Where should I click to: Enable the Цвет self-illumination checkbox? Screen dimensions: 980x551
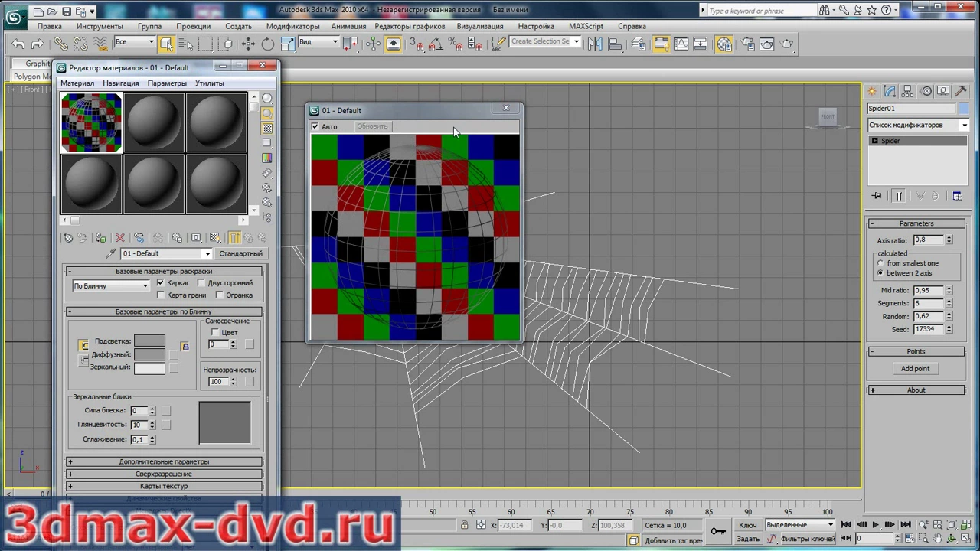pos(215,333)
